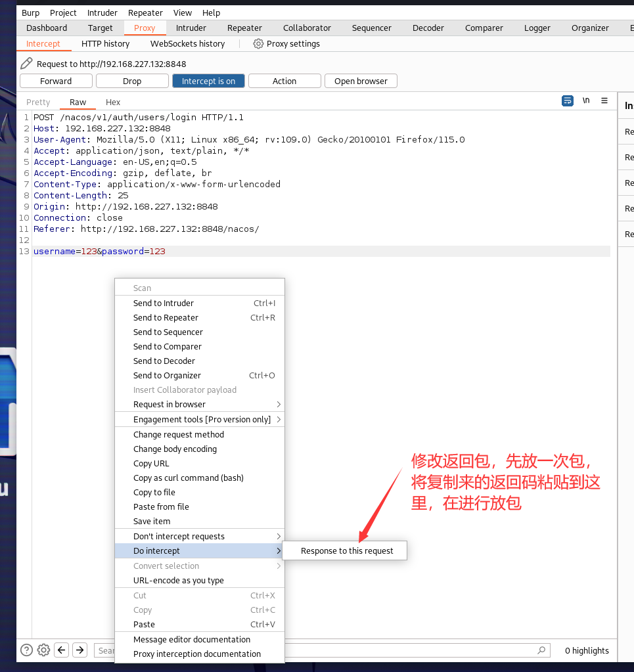
Task: Choose Copy to file
Action: [200, 493]
